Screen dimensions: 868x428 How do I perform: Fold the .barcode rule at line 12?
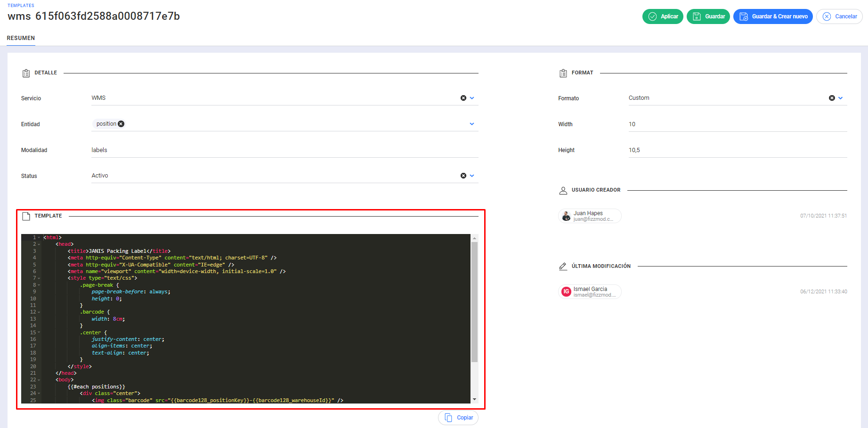[39, 312]
